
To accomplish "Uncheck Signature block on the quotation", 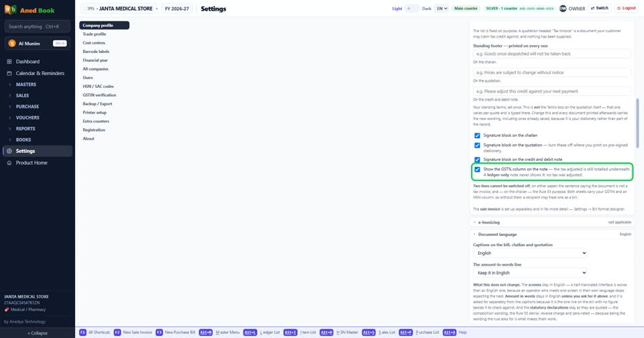I will [477, 146].
